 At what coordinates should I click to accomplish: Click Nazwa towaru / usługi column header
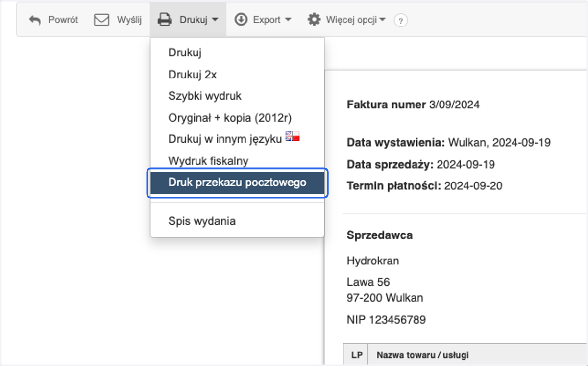pos(423,355)
